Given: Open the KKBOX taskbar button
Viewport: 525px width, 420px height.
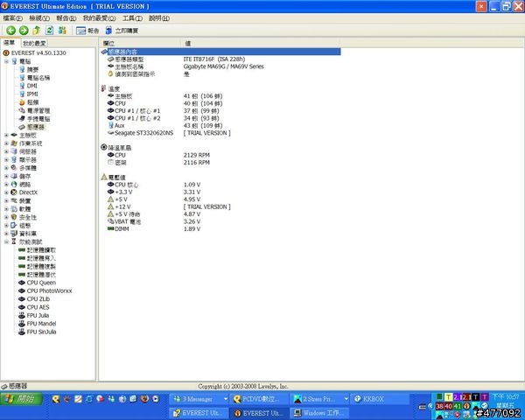Looking at the screenshot, I should pos(380,399).
